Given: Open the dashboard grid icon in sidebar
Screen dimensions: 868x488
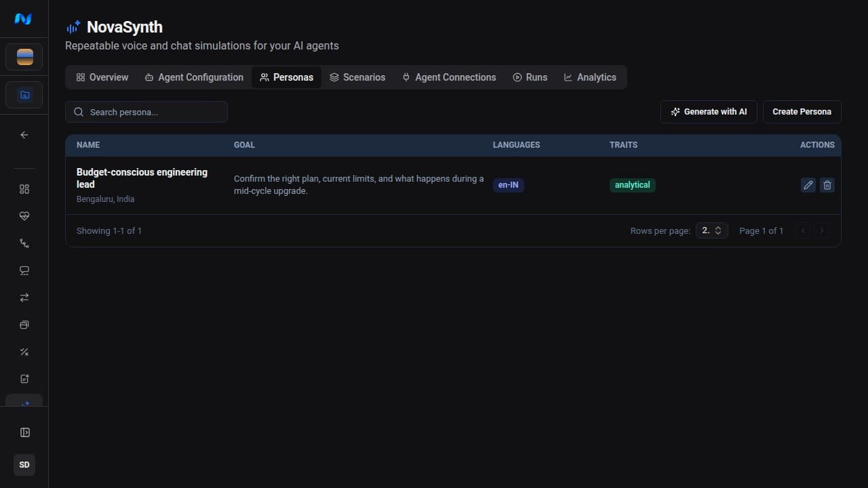Looking at the screenshot, I should click(24, 189).
